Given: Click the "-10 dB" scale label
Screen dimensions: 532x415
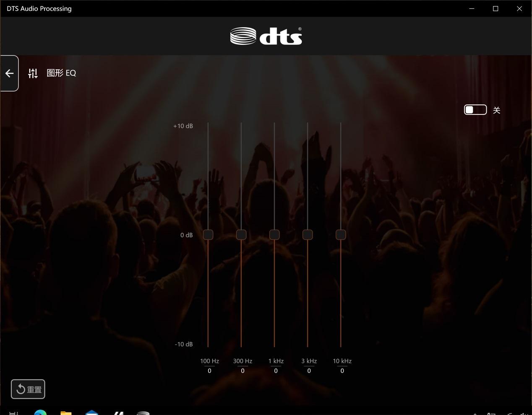Looking at the screenshot, I should (x=184, y=344).
